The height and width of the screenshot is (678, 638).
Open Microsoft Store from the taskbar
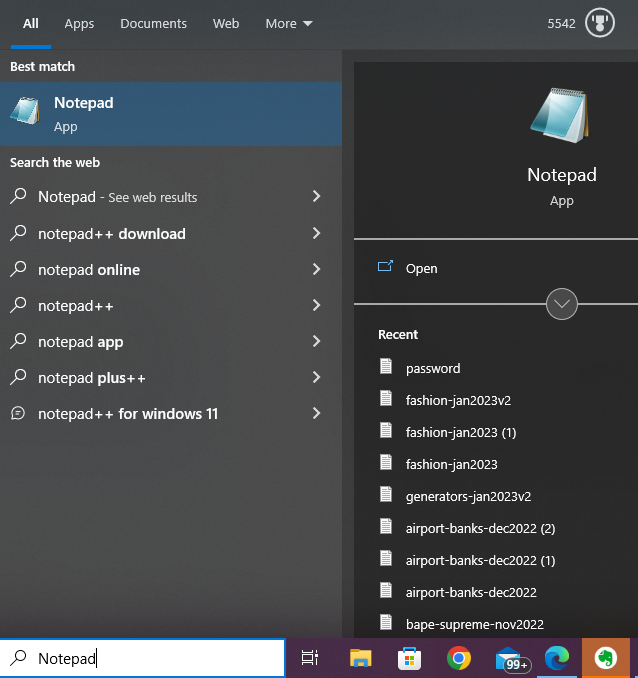click(409, 658)
